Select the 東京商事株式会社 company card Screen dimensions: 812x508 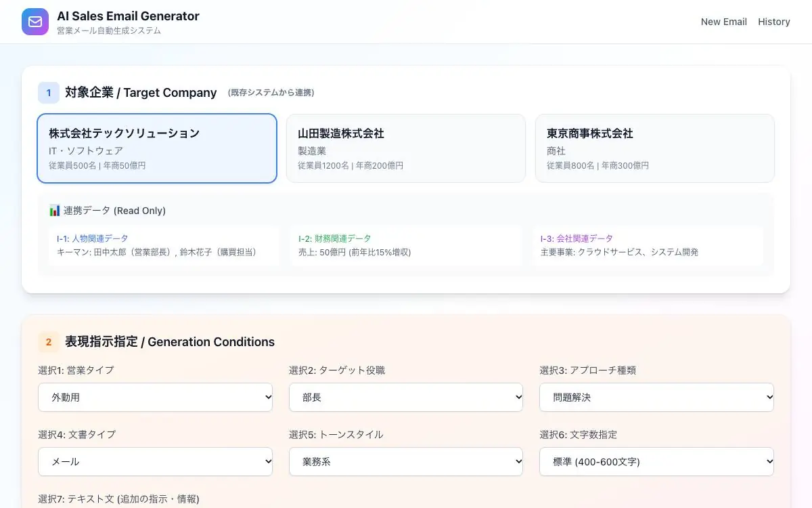[x=655, y=148]
